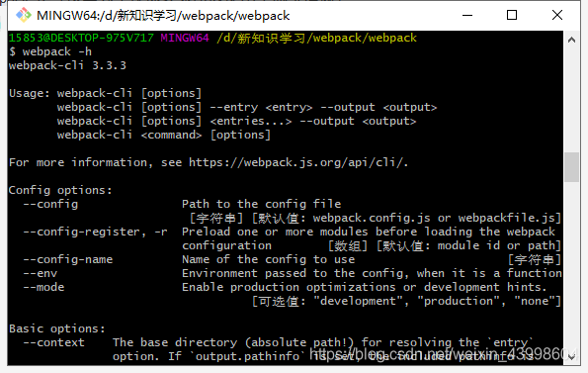Click 'Name of the config to use'

click(268, 259)
